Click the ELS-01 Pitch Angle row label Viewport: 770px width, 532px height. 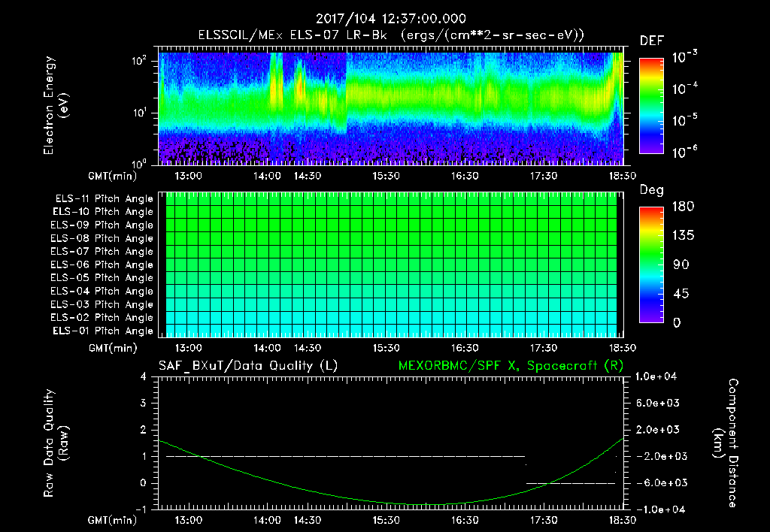(102, 331)
